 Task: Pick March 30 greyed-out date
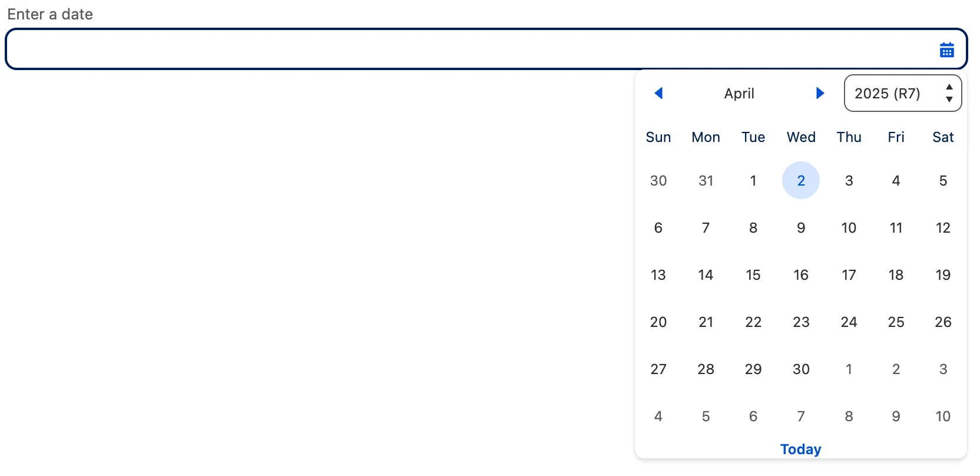tap(658, 180)
